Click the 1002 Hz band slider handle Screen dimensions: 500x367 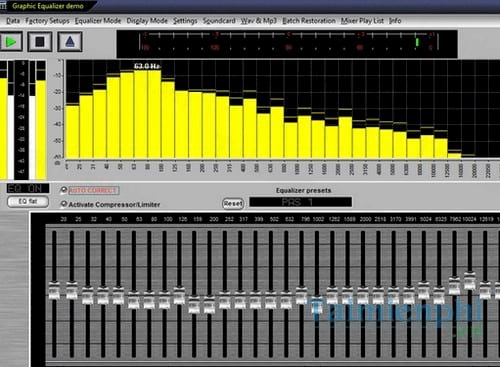tap(317, 304)
